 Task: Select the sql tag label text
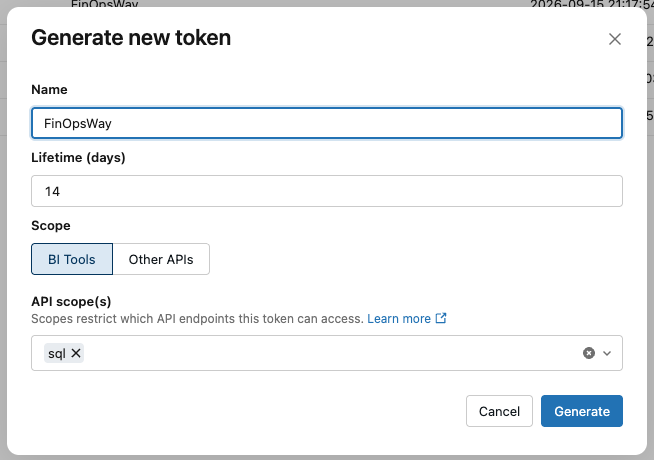[x=57, y=353]
